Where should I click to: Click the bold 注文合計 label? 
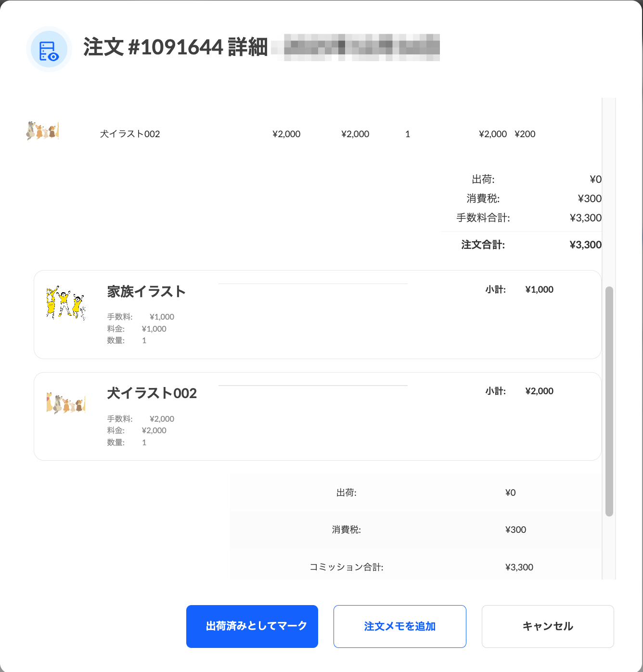(x=483, y=245)
